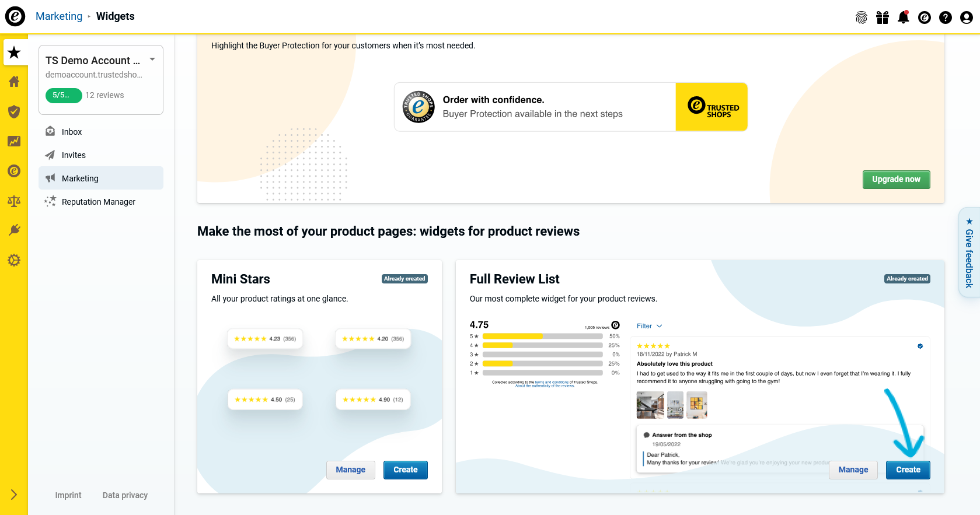This screenshot has height=515, width=980.
Task: Click the 12 reviews text
Action: click(104, 95)
